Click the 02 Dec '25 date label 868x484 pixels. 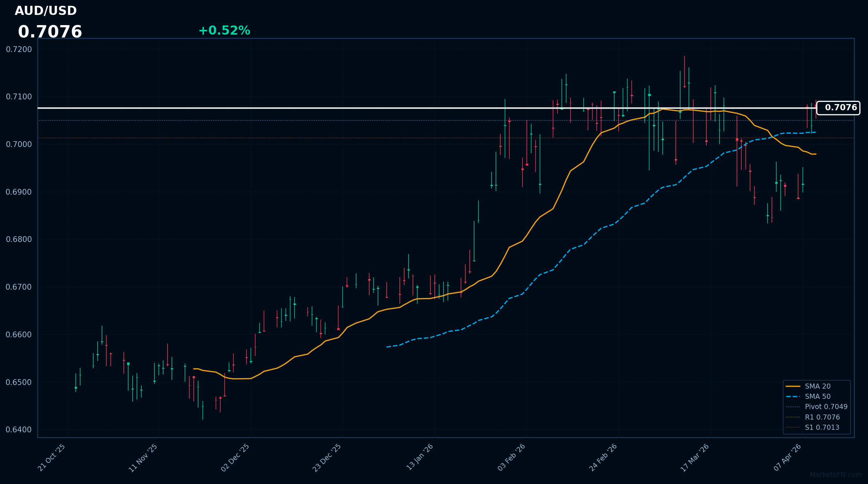click(236, 458)
